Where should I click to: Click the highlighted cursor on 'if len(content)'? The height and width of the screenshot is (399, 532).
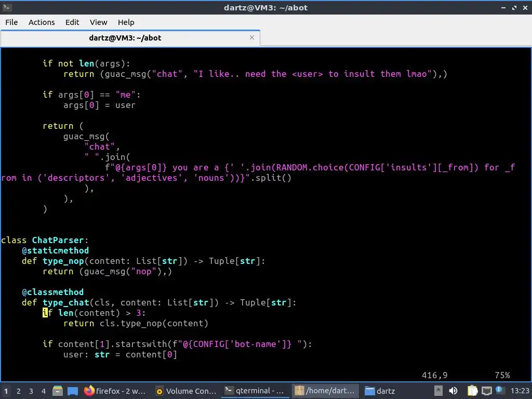pos(45,313)
